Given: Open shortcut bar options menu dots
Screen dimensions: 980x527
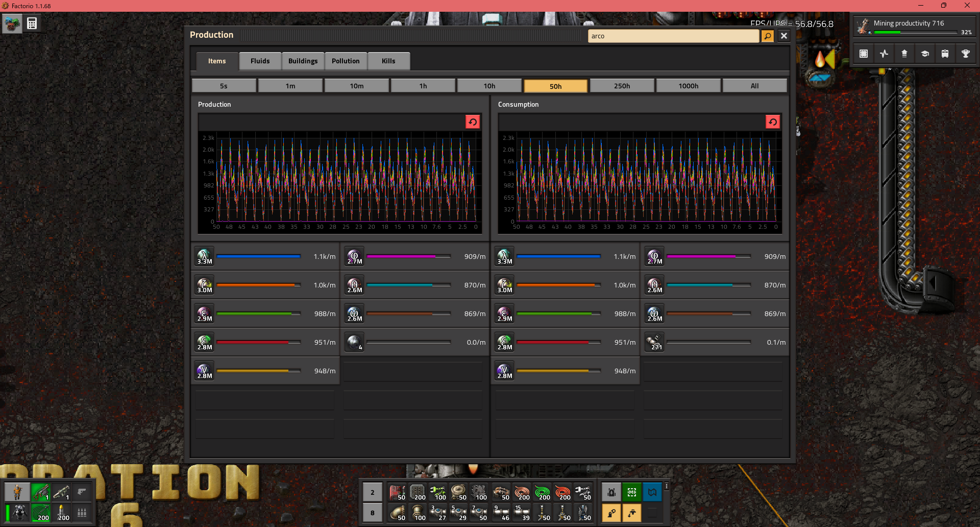Looking at the screenshot, I should pyautogui.click(x=667, y=486).
